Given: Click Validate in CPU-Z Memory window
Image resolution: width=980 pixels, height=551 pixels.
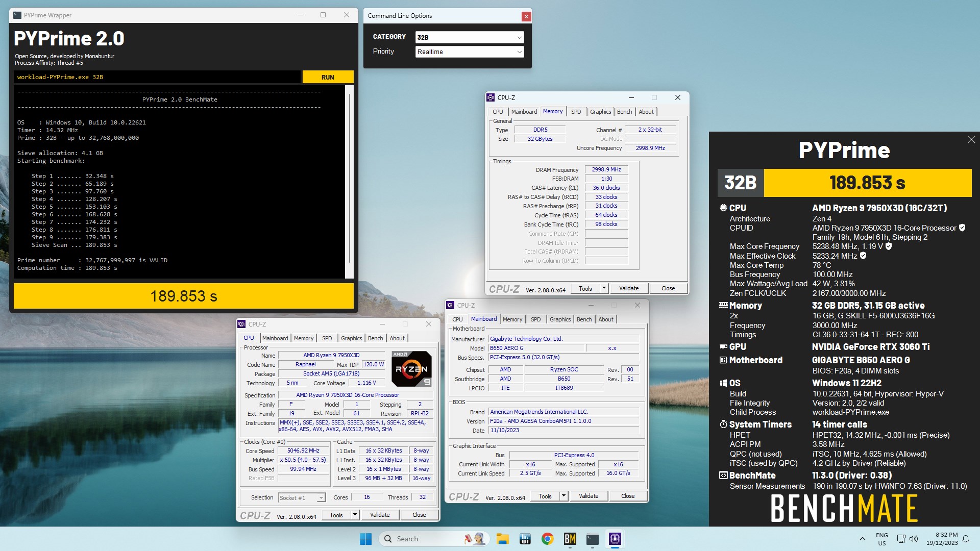Looking at the screenshot, I should [x=629, y=288].
